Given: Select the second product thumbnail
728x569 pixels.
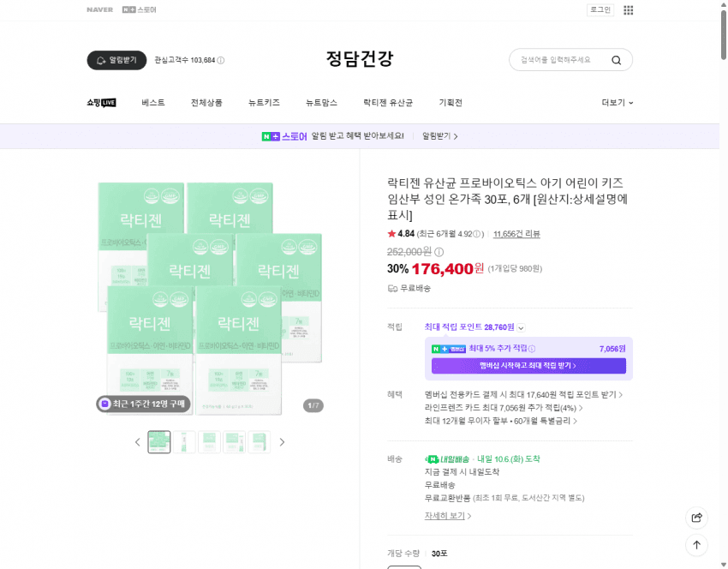Looking at the screenshot, I should point(184,442).
